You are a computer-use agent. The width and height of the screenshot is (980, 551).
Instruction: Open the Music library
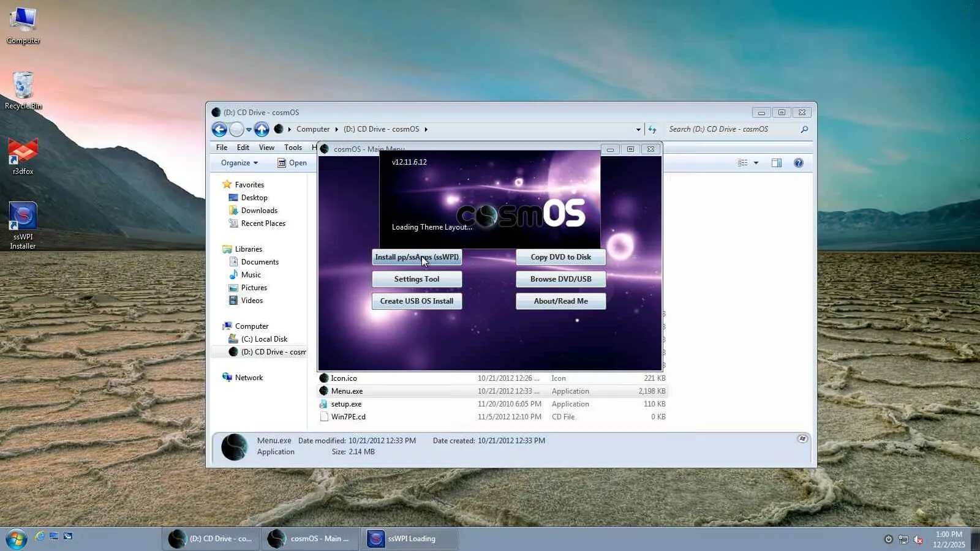[245, 275]
